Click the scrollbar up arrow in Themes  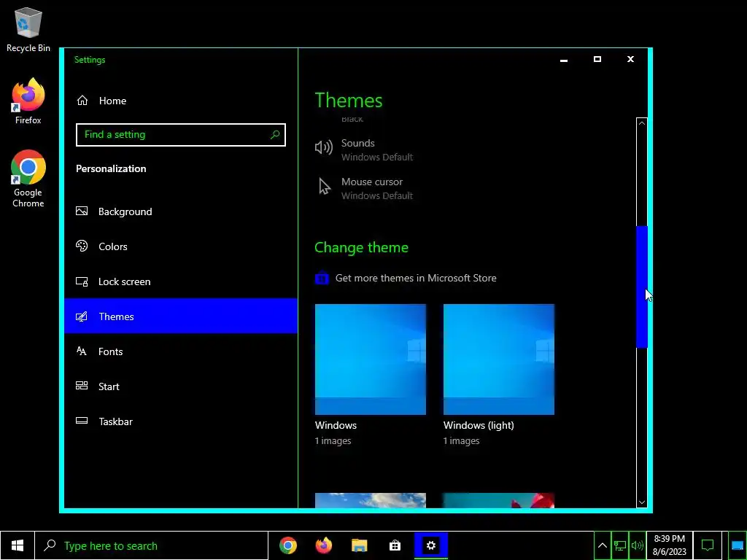[x=642, y=123]
